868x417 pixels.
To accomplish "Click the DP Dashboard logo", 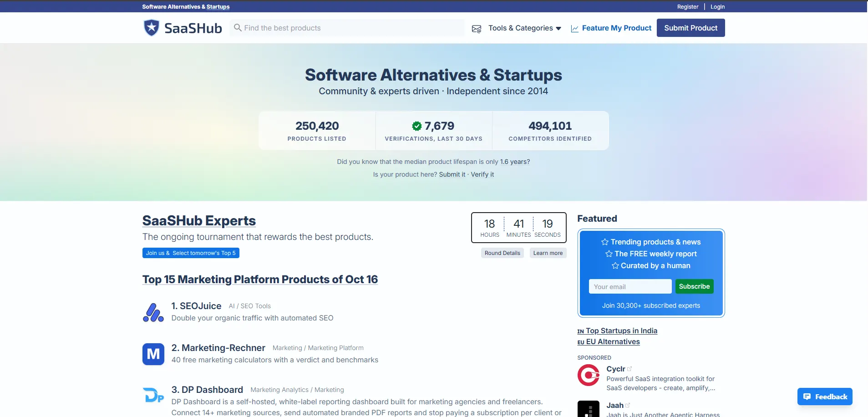I will [153, 395].
